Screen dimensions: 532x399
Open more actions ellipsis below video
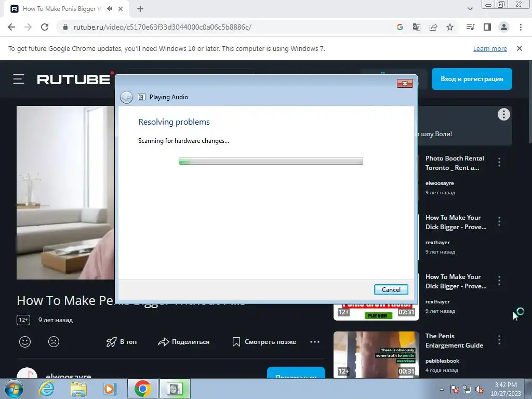coord(315,342)
